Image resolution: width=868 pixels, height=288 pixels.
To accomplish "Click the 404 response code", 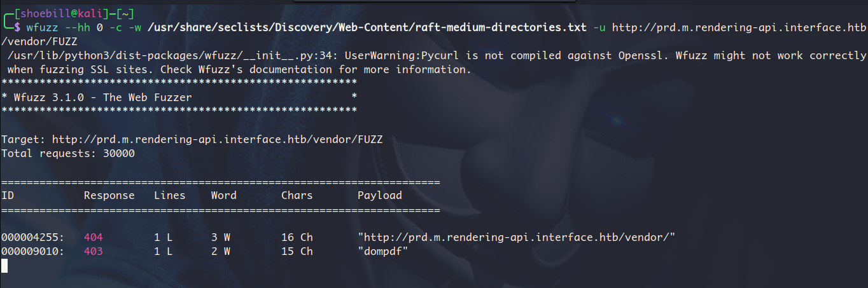I will click(x=93, y=237).
